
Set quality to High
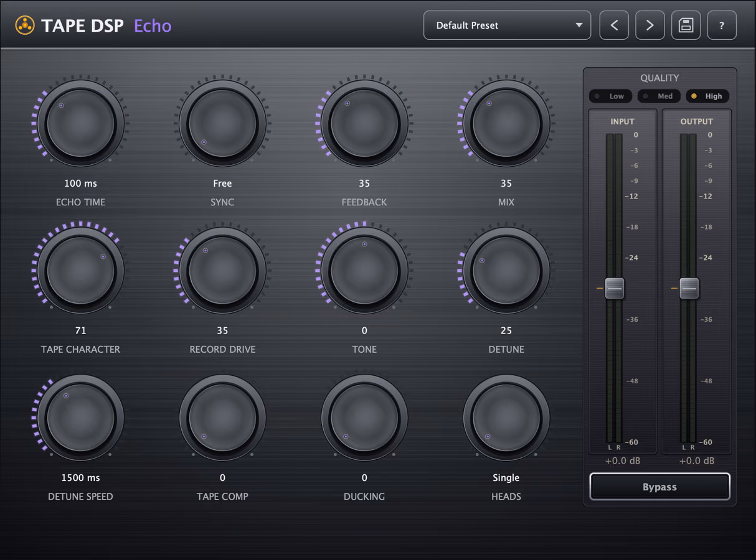pyautogui.click(x=707, y=96)
